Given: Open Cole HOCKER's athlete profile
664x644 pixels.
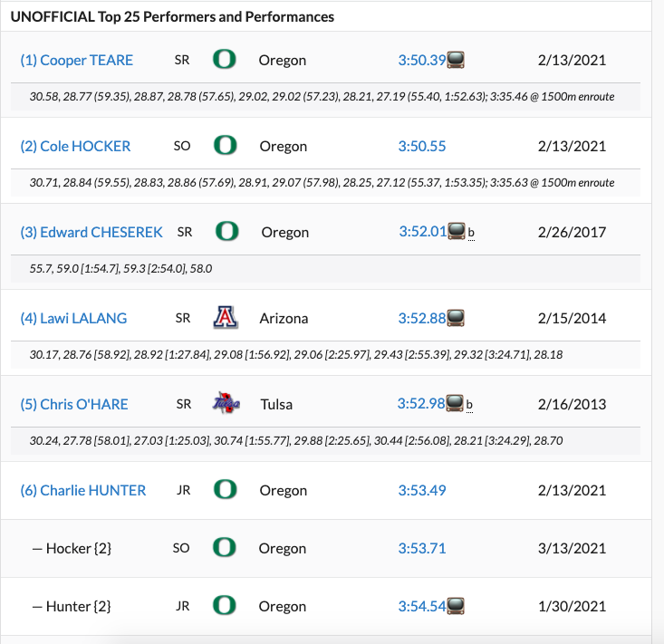Looking at the screenshot, I should [75, 146].
